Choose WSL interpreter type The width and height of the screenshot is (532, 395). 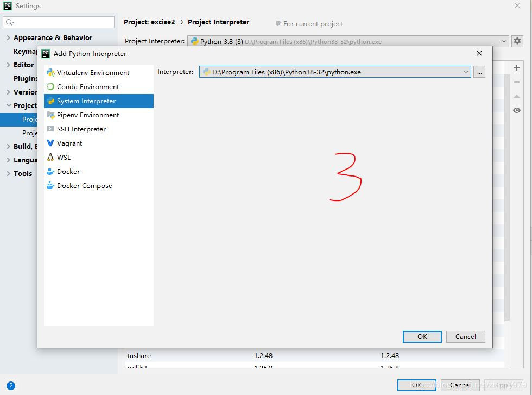point(64,158)
